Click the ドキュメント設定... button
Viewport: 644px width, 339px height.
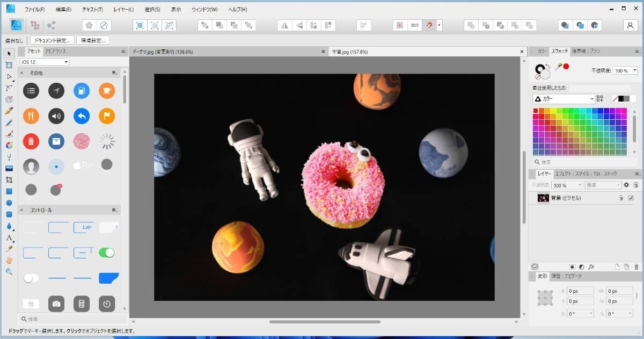(52, 40)
